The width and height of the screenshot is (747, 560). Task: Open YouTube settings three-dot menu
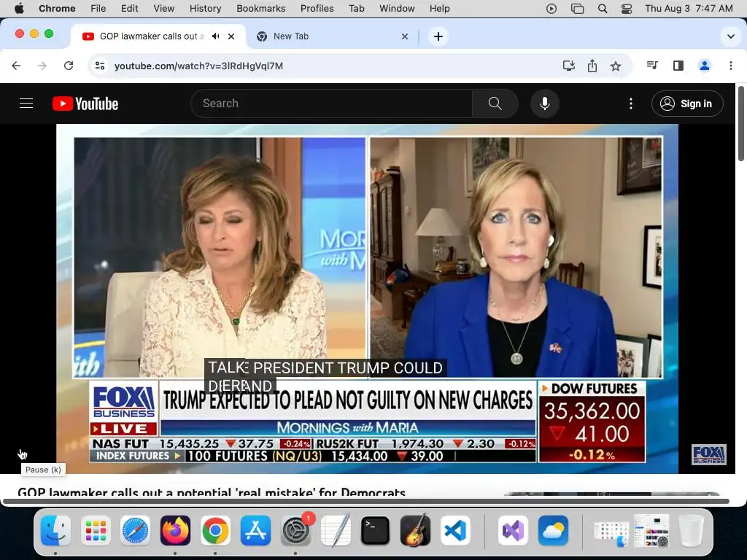(631, 104)
